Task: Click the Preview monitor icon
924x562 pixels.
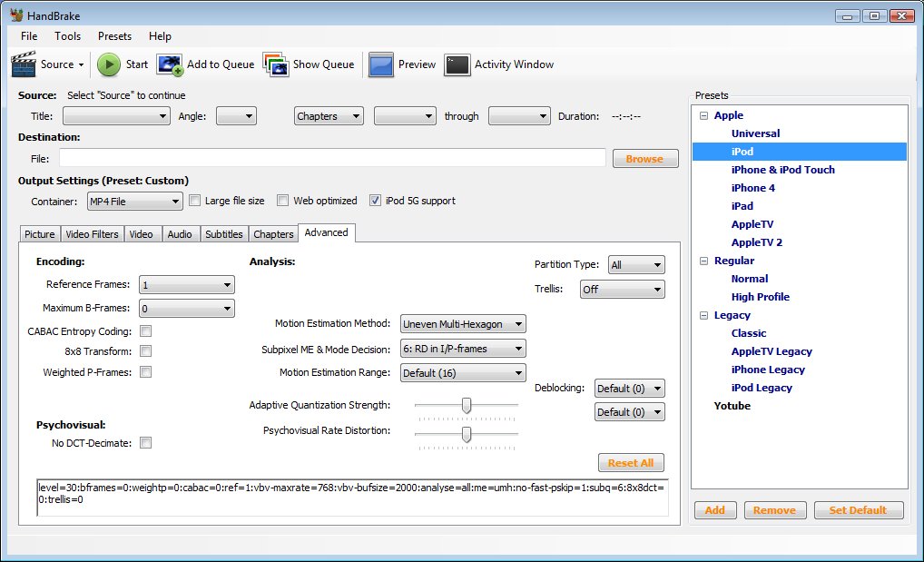Action: [380, 64]
